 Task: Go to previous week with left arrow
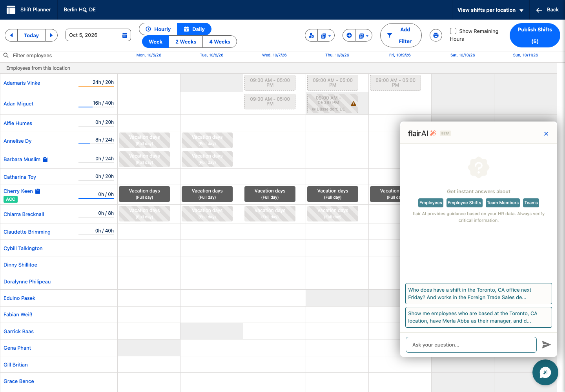pos(11,35)
